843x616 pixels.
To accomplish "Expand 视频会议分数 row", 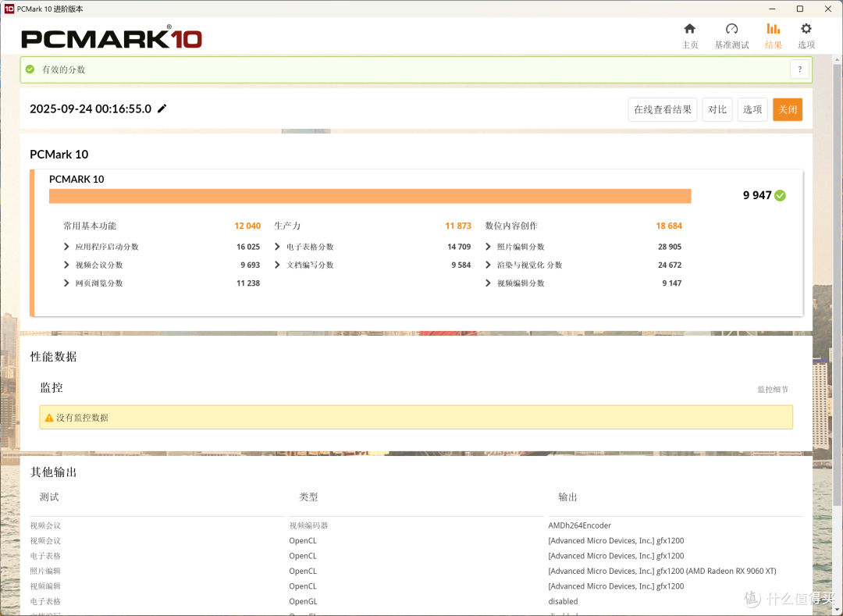I will tap(66, 265).
